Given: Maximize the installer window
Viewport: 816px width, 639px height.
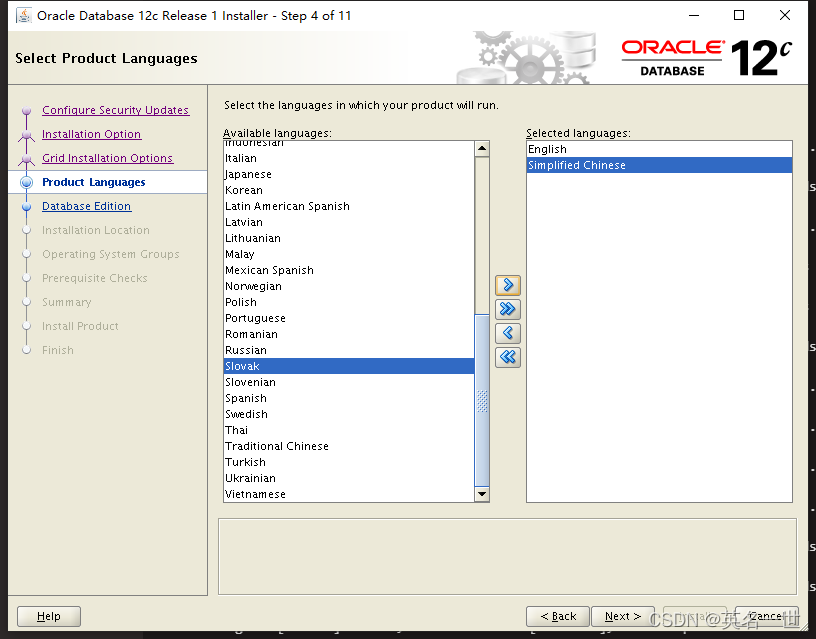Looking at the screenshot, I should pos(739,16).
